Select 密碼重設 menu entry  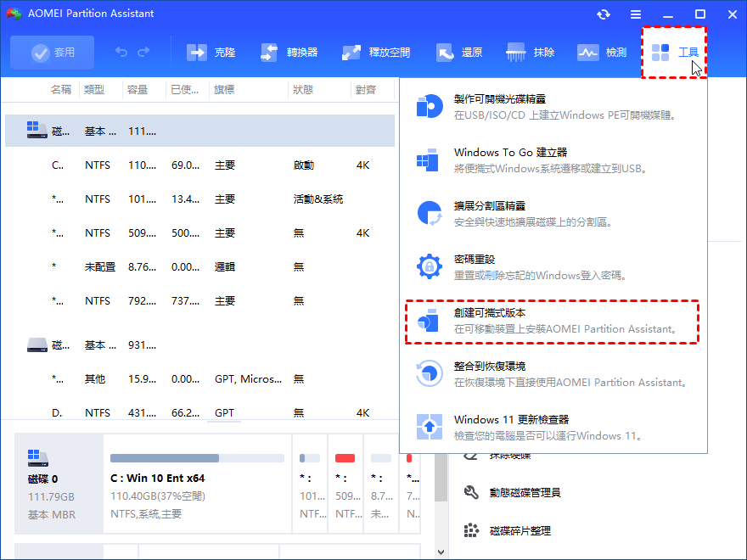553,266
